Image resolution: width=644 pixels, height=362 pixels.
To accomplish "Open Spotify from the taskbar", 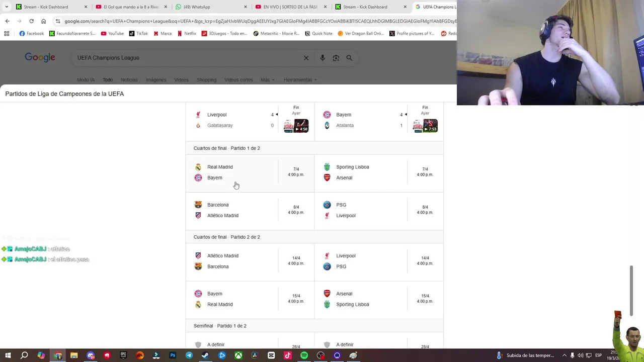I will coord(304,355).
